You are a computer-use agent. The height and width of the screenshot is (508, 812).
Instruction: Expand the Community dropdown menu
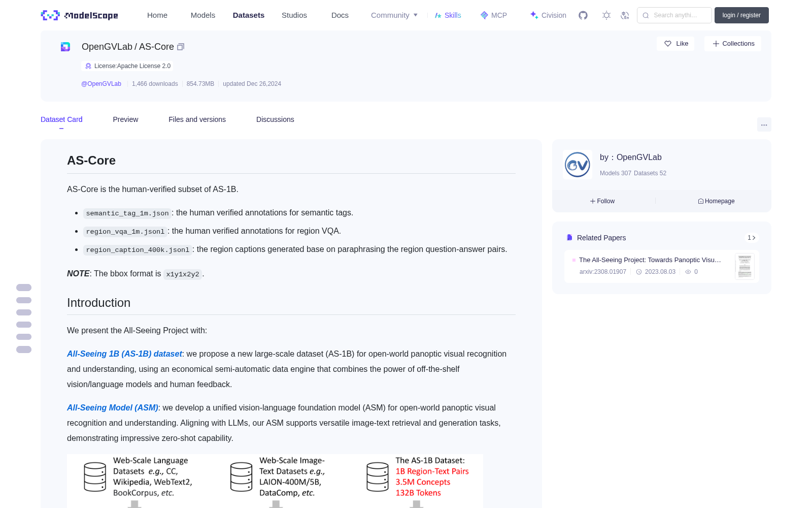394,15
